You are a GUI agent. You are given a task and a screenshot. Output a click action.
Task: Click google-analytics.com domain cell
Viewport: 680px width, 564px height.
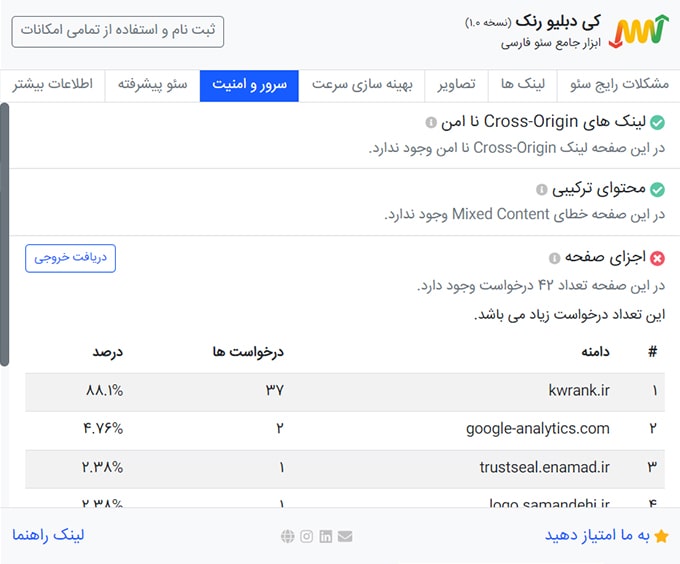click(x=538, y=429)
